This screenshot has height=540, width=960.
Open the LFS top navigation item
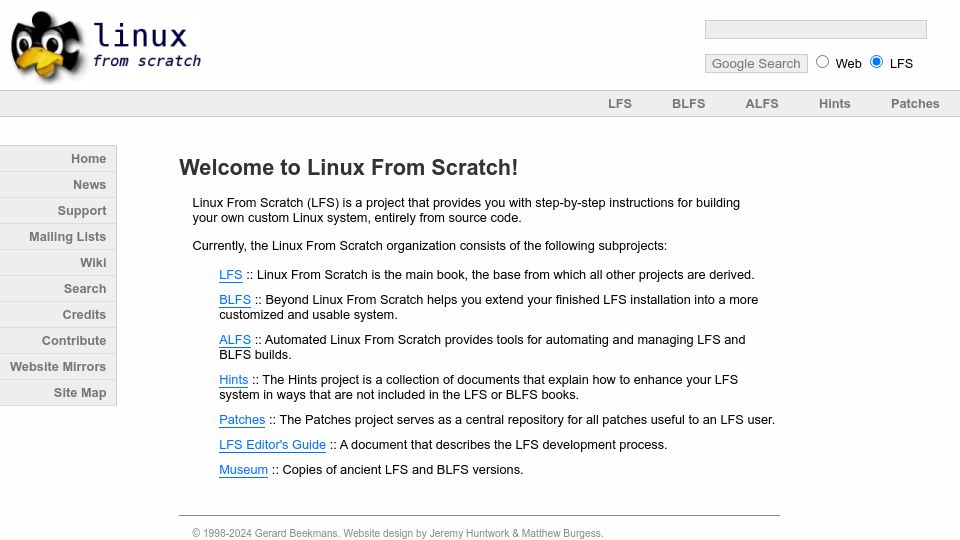click(620, 103)
